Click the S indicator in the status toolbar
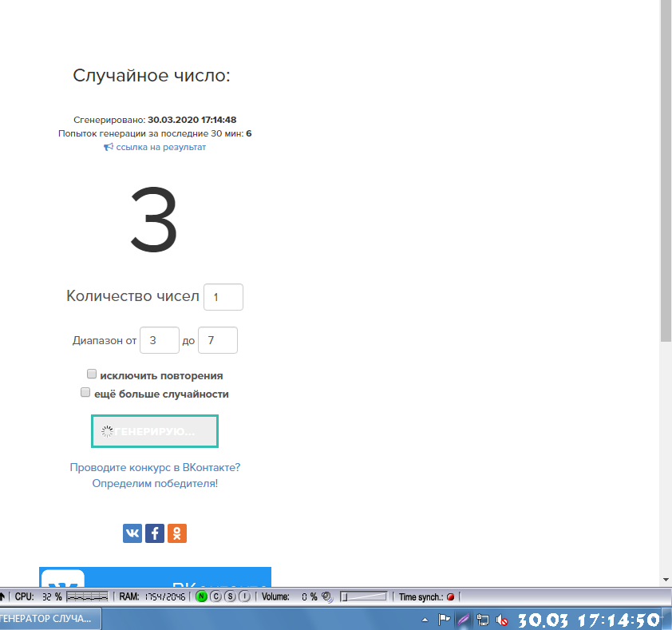 click(230, 596)
